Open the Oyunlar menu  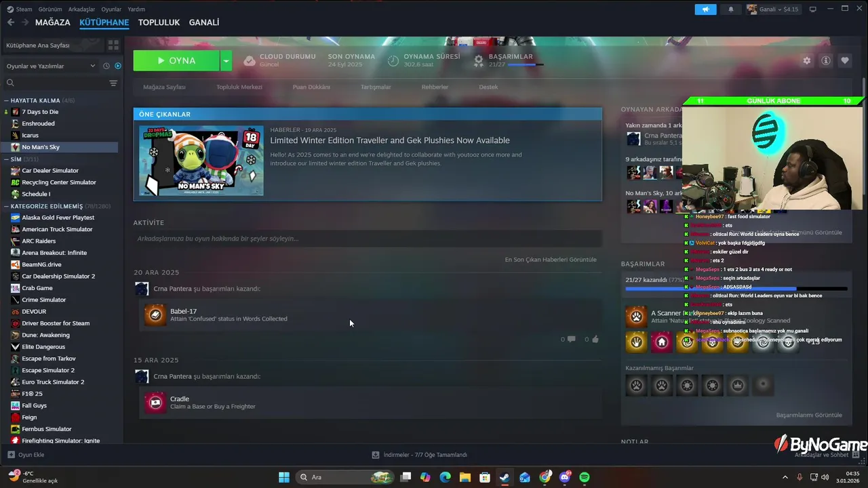point(111,9)
